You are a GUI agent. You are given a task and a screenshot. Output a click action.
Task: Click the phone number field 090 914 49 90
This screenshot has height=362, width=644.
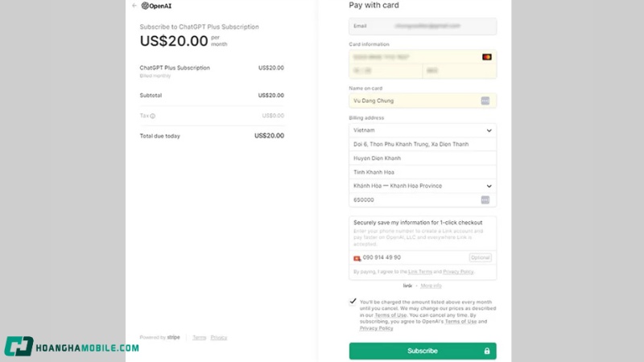click(x=411, y=257)
